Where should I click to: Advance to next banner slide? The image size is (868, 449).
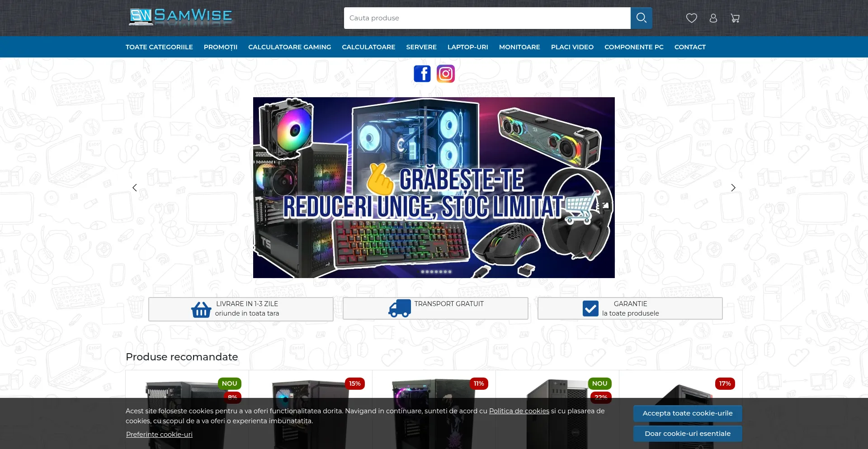coord(733,188)
